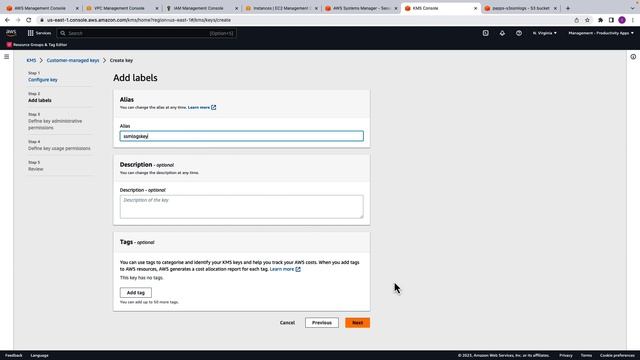This screenshot has width=640, height=360.
Task: Click into the Description text area
Action: [242, 207]
